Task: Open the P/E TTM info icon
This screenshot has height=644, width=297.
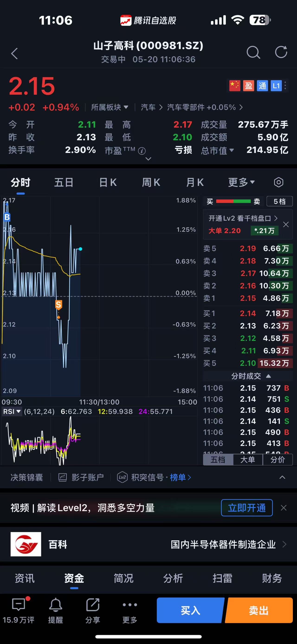Action: 142,151
